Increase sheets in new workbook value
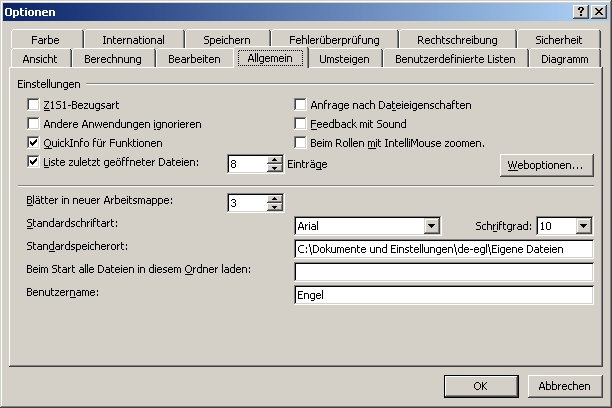Image resolution: width=612 pixels, height=408 pixels. 275,199
